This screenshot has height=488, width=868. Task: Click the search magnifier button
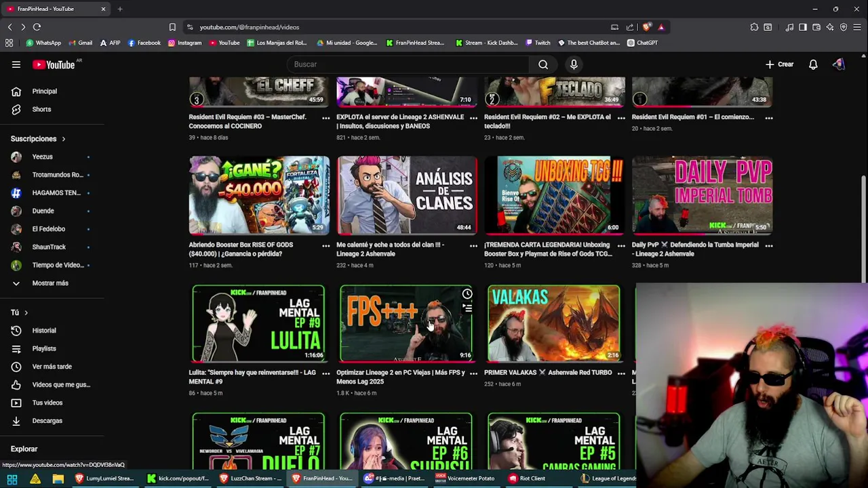(x=543, y=64)
